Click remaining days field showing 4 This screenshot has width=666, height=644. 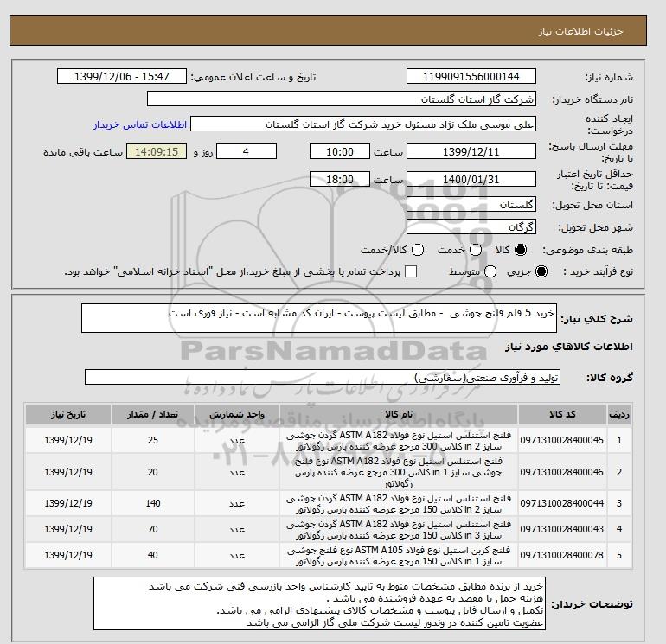(247, 151)
